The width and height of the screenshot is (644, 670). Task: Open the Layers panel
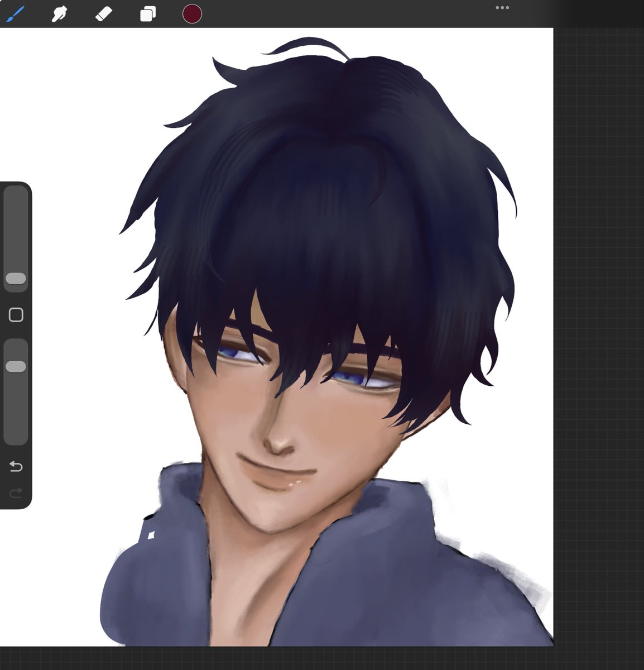click(x=147, y=14)
